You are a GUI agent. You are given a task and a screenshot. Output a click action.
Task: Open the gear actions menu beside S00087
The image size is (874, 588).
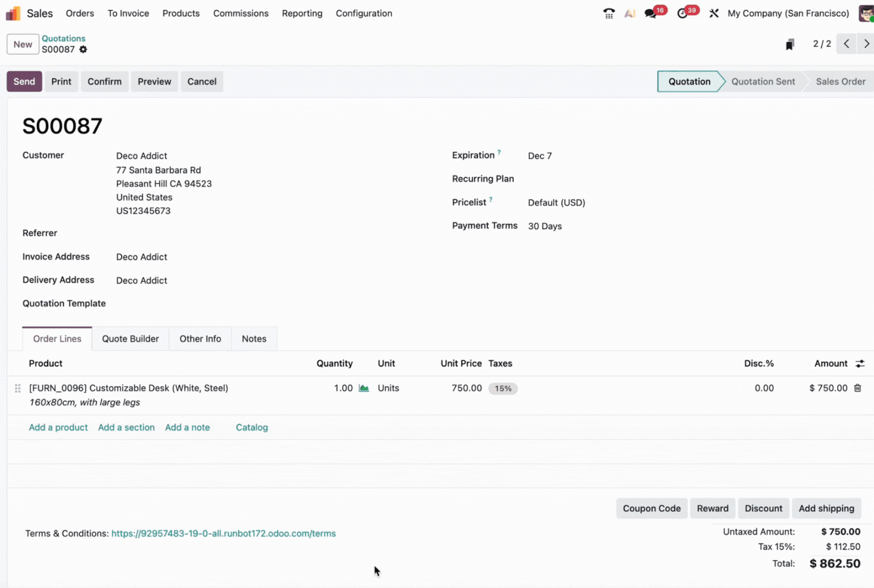tap(83, 49)
